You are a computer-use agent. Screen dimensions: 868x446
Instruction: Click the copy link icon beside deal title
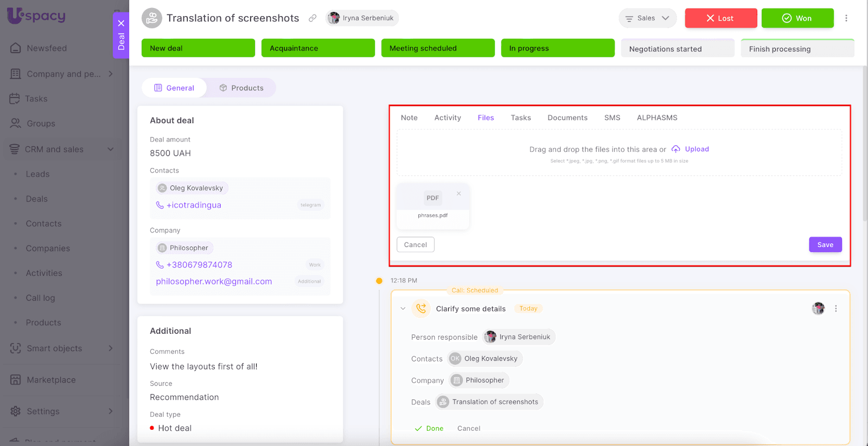312,18
